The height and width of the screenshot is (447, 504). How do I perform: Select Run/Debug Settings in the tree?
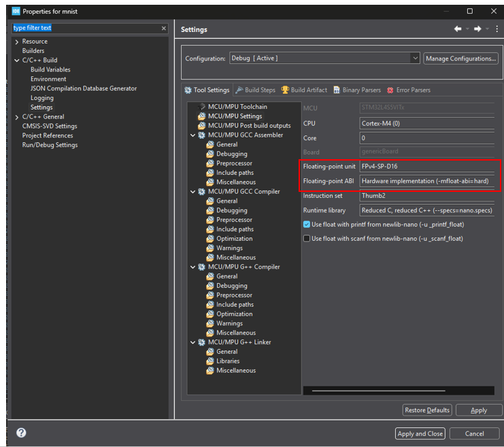coord(50,145)
